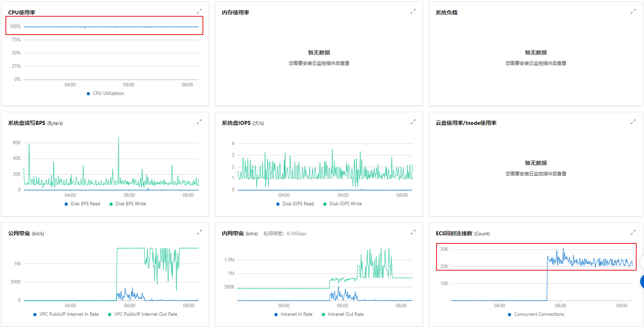This screenshot has height=327, width=644.
Task: Click 暂无数据 message in 云盘使用率 panel
Action: [536, 163]
